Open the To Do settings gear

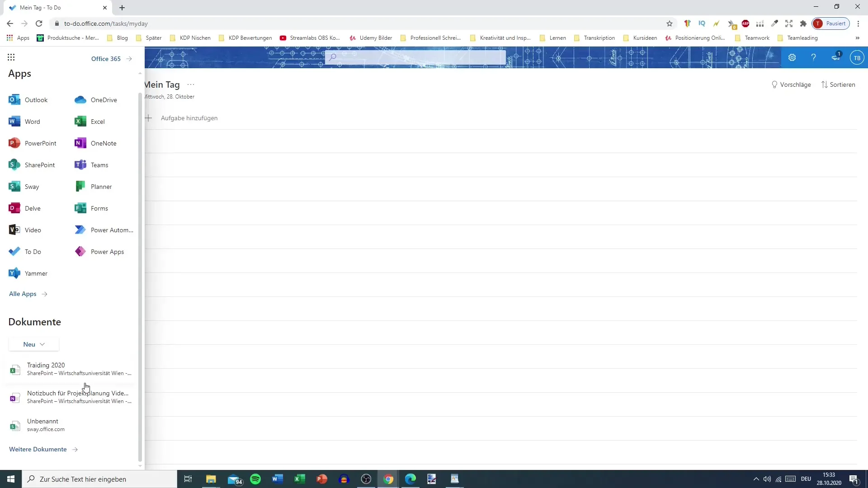792,57
